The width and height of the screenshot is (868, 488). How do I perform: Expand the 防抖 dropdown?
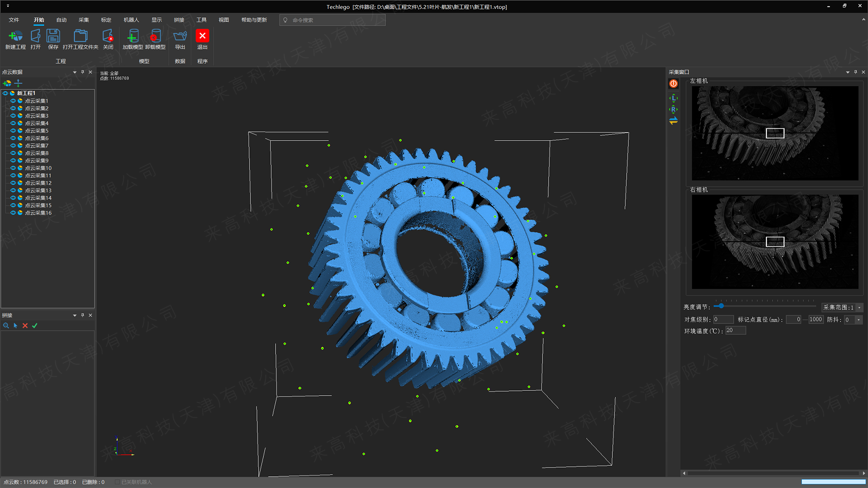click(x=858, y=320)
